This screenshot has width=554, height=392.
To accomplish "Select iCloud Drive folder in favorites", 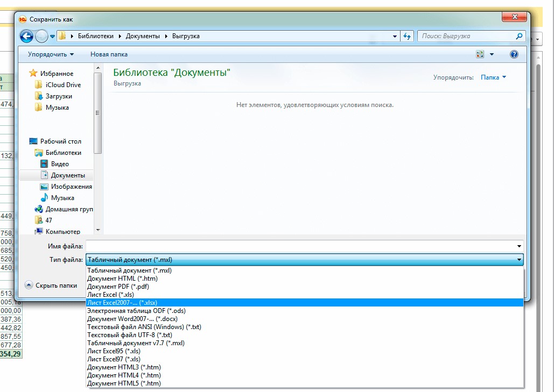I will (x=63, y=85).
